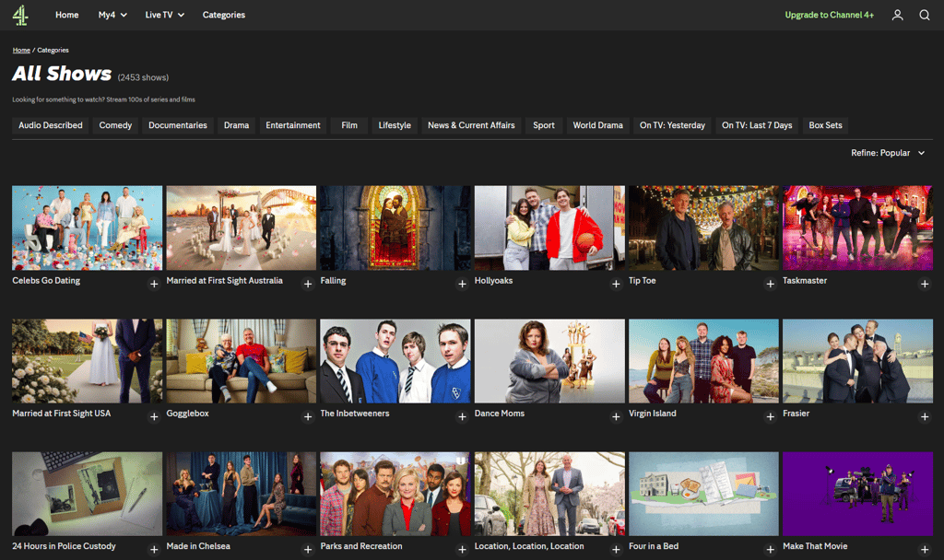Show On TV: Last 7 Days programmes
Viewport: 944px width, 560px height.
coord(757,125)
